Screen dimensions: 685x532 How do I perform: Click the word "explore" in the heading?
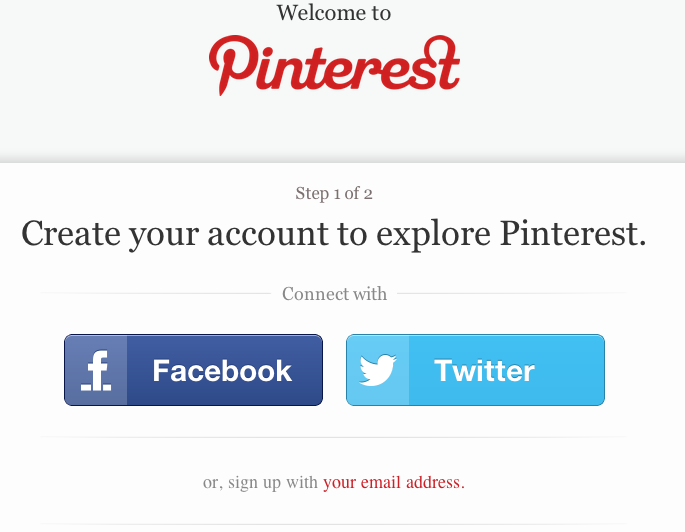pos(433,236)
